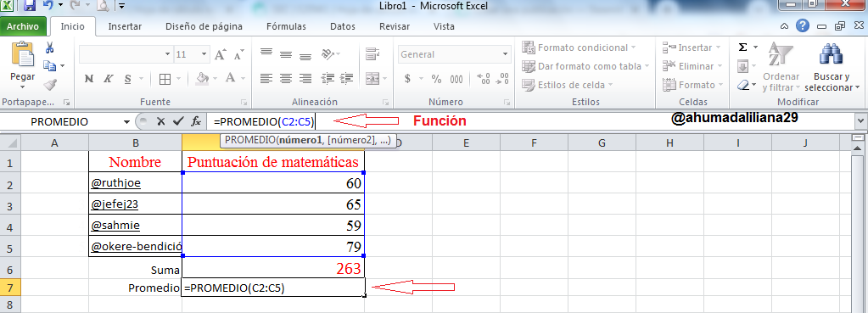
Task: Apply percent style format
Action: [436, 79]
